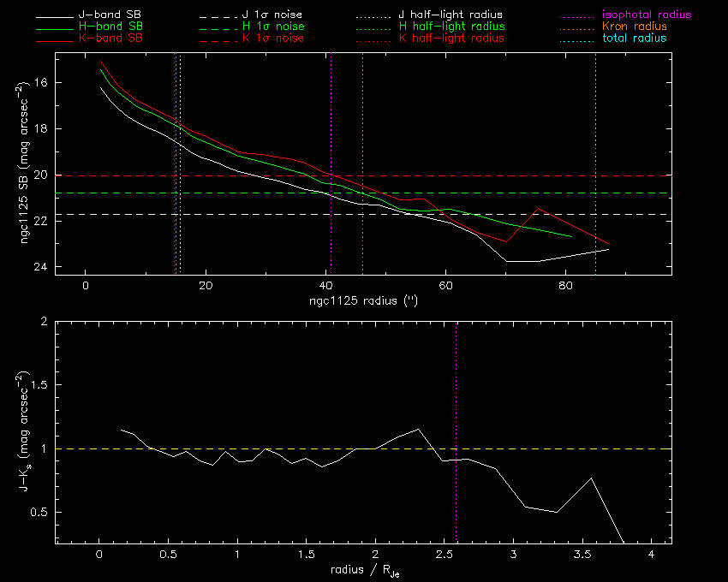The height and width of the screenshot is (582, 728).
Task: Click the magenta vertical line in lower plot
Action: point(456,432)
